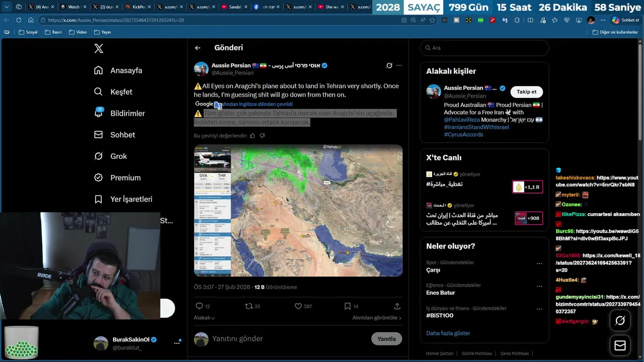Click the Yanıtla reply button

point(386,339)
